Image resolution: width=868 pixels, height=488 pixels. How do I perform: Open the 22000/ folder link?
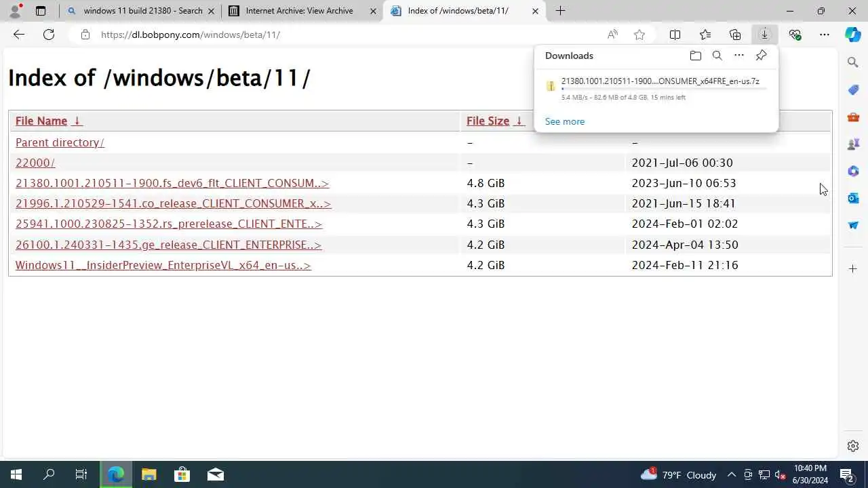(x=35, y=163)
